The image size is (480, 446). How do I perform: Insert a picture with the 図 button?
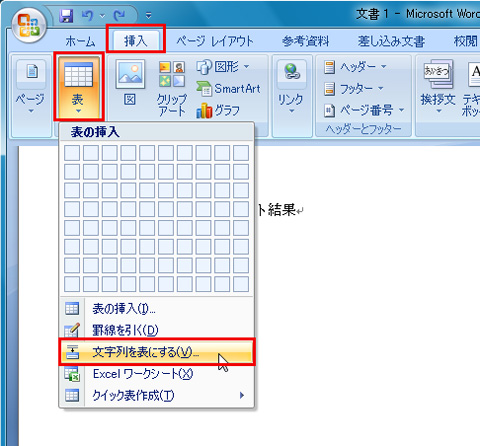[130, 83]
